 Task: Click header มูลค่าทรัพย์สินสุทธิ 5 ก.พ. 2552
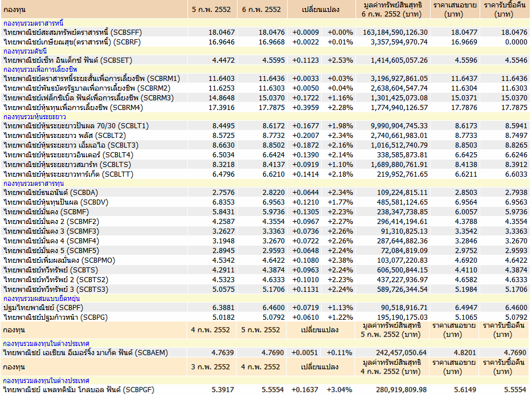(391, 330)
